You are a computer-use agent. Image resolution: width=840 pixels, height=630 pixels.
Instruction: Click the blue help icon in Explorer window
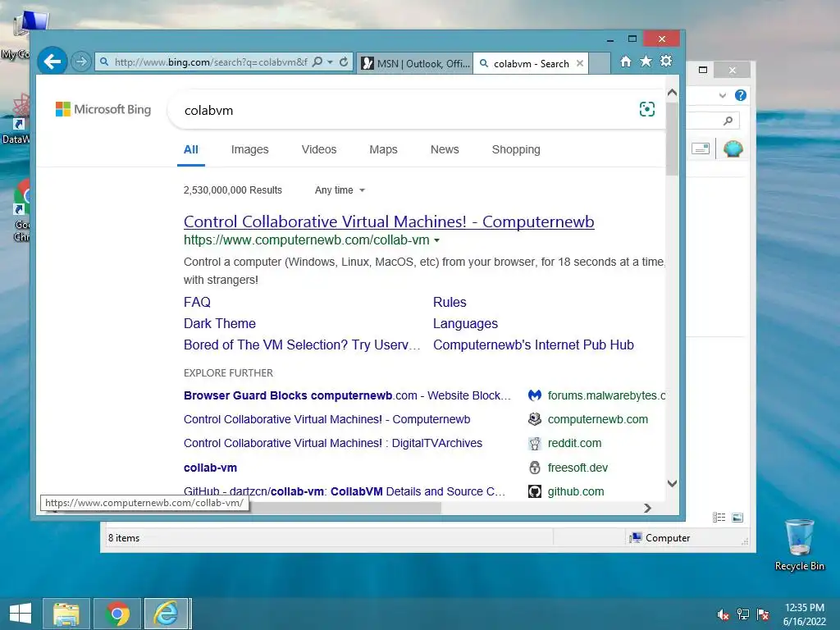pos(741,95)
